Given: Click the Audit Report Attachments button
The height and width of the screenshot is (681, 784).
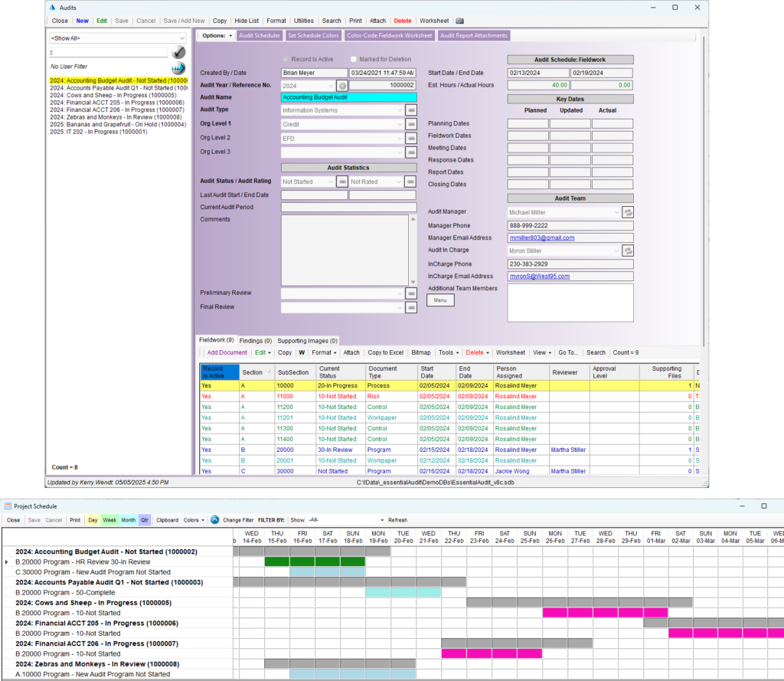Looking at the screenshot, I should point(473,35).
